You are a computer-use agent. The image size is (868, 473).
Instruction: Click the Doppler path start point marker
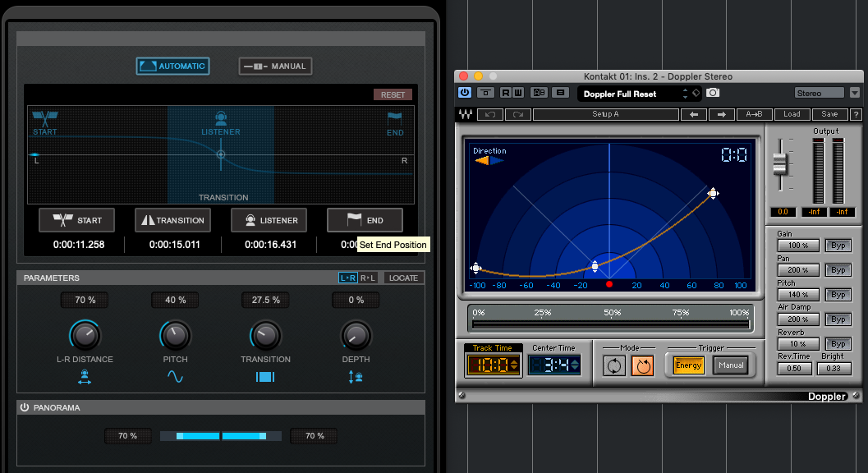point(475,268)
